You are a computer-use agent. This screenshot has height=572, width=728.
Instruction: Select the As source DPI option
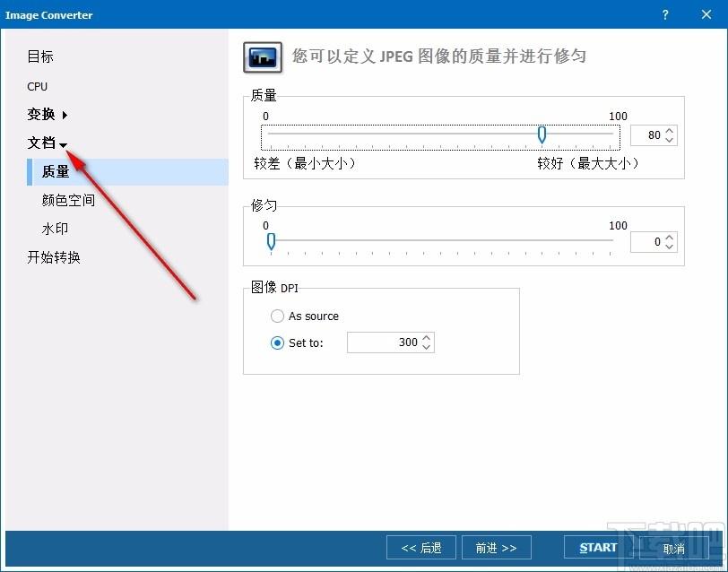point(305,316)
